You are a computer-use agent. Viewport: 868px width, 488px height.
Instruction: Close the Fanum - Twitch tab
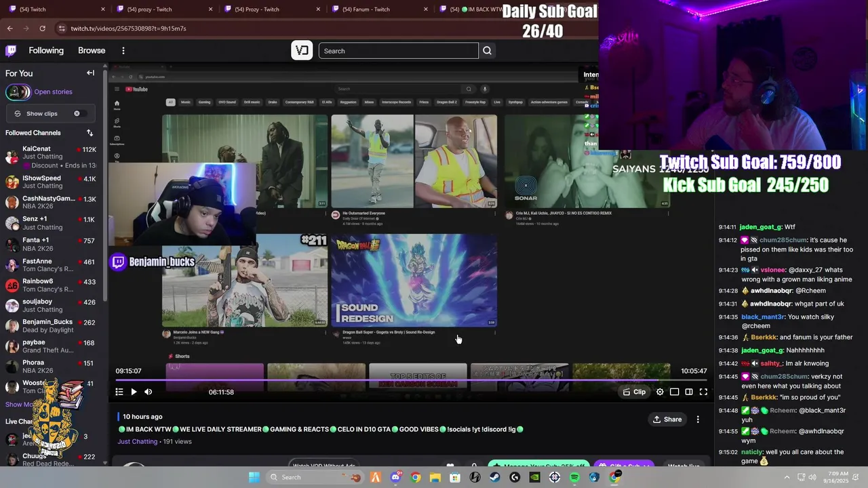(x=426, y=9)
